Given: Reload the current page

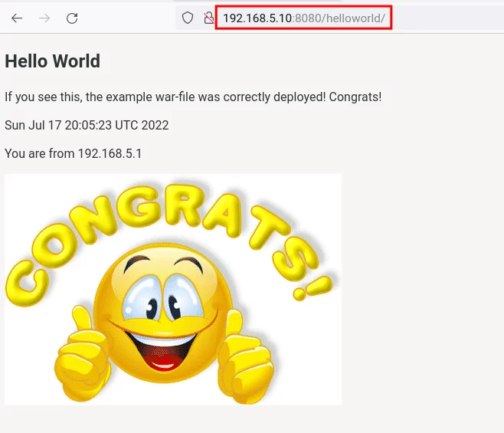Looking at the screenshot, I should pyautogui.click(x=72, y=18).
